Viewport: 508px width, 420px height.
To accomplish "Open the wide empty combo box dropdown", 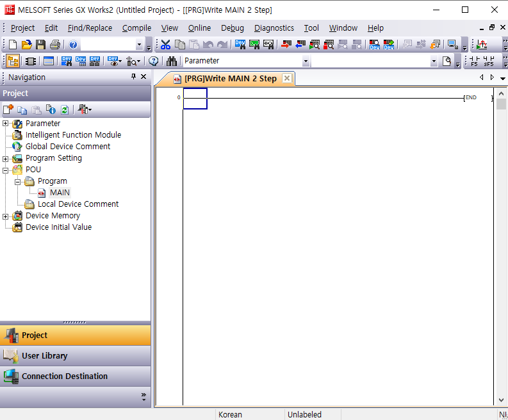I will pyautogui.click(x=434, y=61).
